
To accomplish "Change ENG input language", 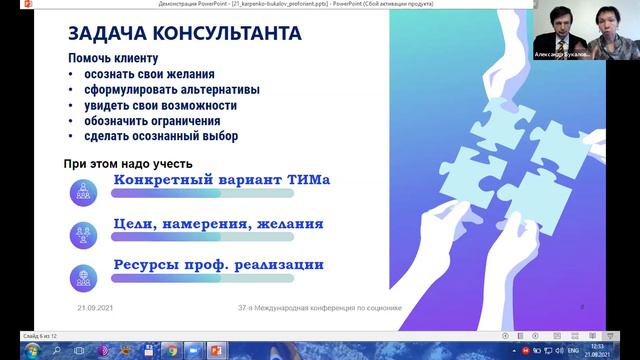I will coord(573,351).
